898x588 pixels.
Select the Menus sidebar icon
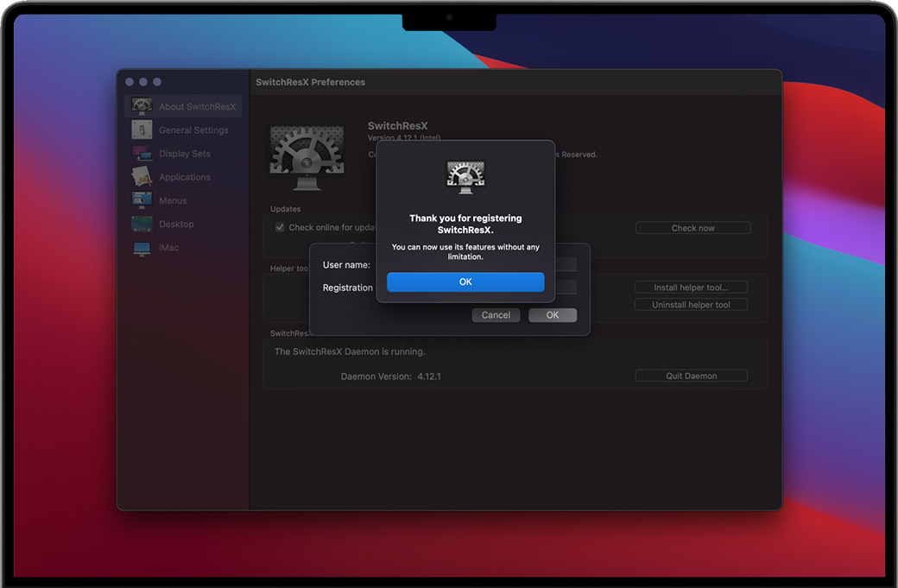[142, 200]
